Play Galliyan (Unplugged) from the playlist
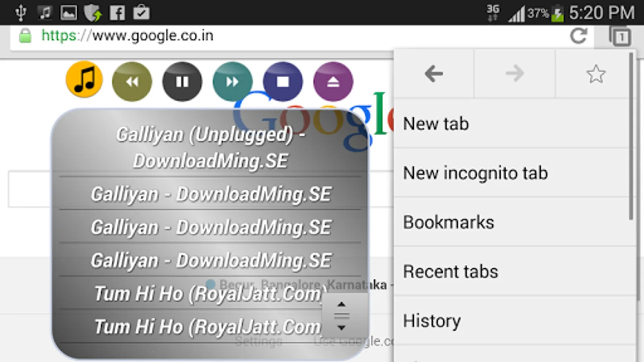The width and height of the screenshot is (644, 362). coord(210,147)
